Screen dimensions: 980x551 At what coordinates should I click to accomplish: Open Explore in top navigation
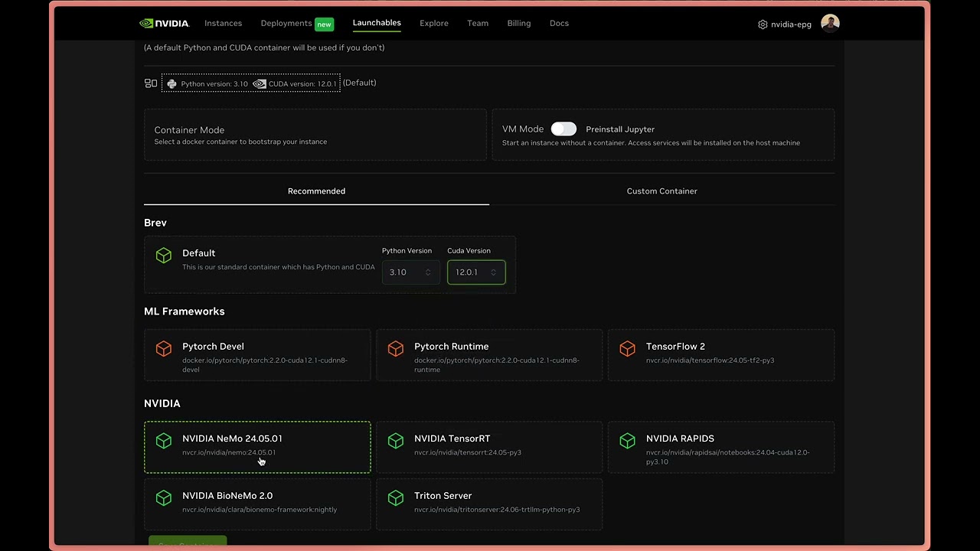[x=434, y=23]
